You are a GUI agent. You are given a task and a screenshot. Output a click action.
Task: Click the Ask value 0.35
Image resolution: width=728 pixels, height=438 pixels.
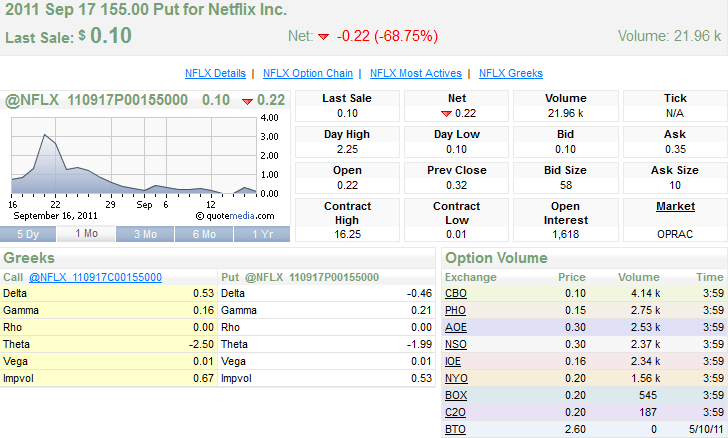click(x=675, y=150)
